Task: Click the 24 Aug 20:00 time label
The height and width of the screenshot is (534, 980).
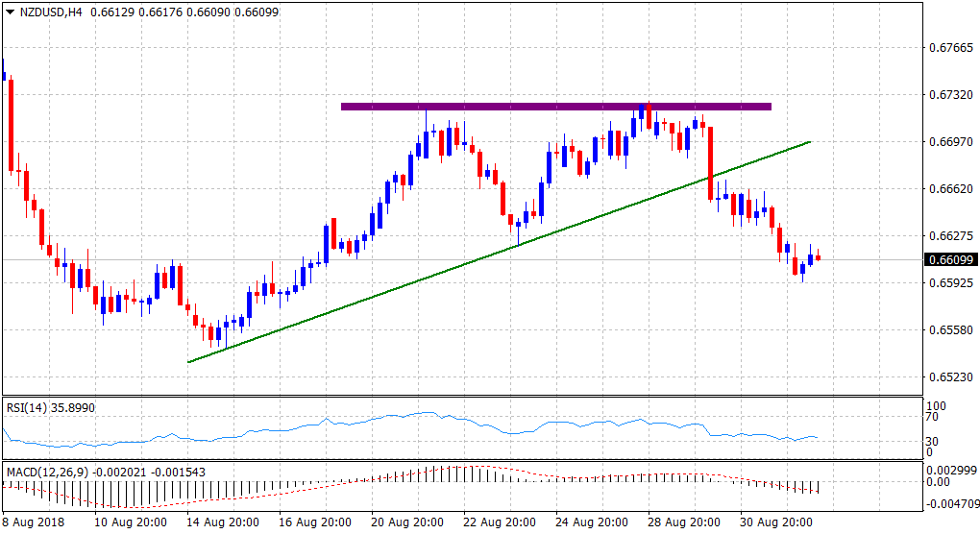Action: 591,522
